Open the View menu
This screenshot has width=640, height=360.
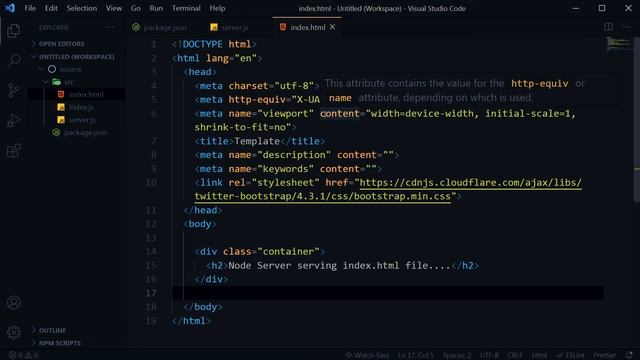[114, 8]
